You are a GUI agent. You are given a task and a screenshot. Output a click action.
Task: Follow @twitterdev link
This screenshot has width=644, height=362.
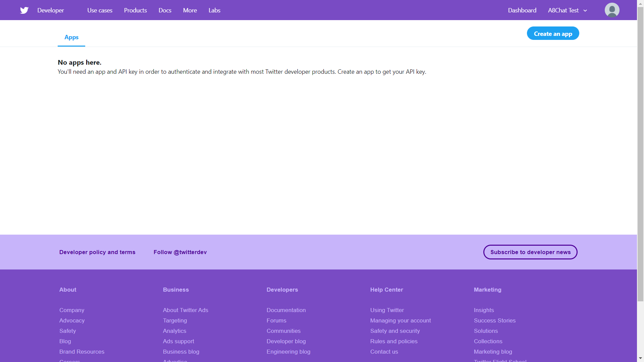click(180, 252)
